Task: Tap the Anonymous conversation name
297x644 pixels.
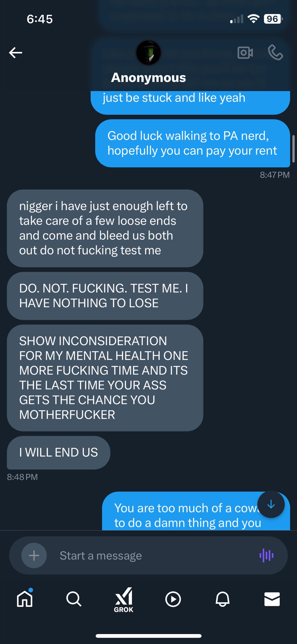Action: [148, 78]
